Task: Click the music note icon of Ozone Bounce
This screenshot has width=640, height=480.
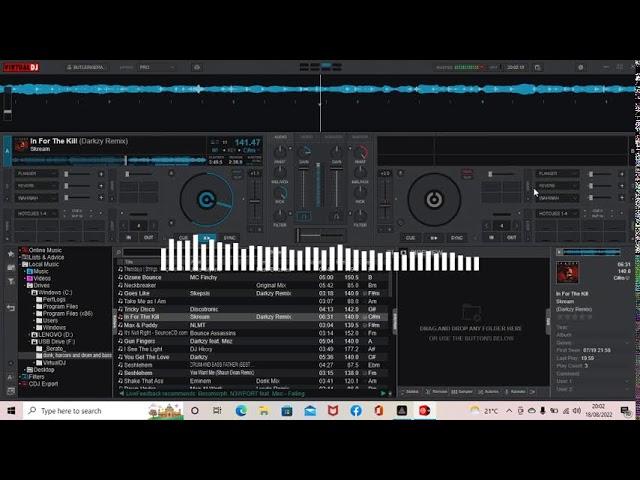Action: tap(120, 278)
